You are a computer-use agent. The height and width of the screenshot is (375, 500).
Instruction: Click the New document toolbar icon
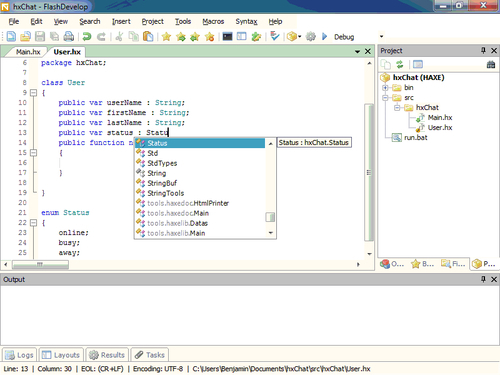click(11, 36)
